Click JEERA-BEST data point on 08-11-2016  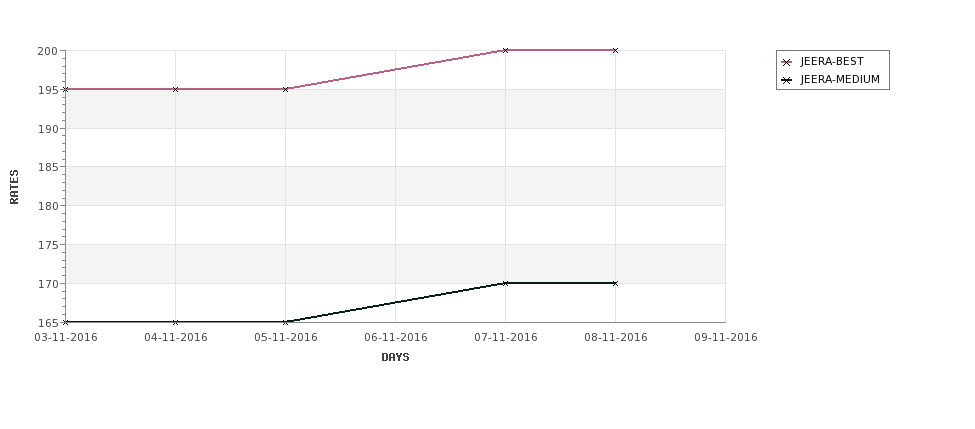coord(616,50)
